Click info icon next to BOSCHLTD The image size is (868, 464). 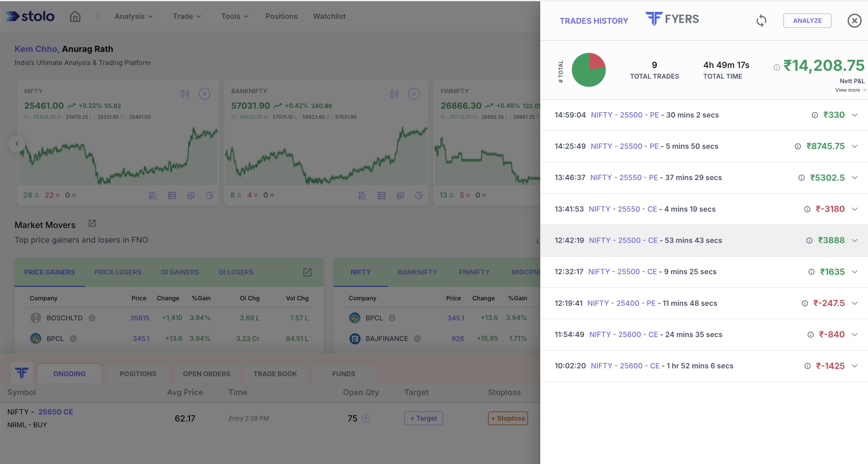pos(92,318)
